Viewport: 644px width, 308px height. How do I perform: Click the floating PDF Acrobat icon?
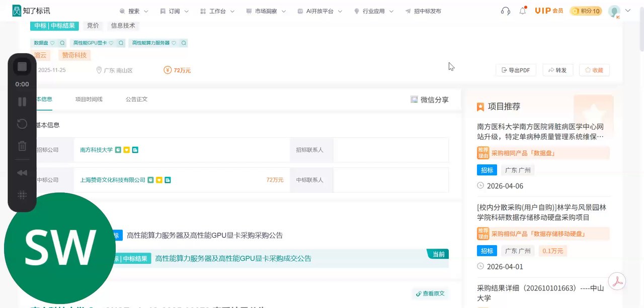click(x=617, y=281)
